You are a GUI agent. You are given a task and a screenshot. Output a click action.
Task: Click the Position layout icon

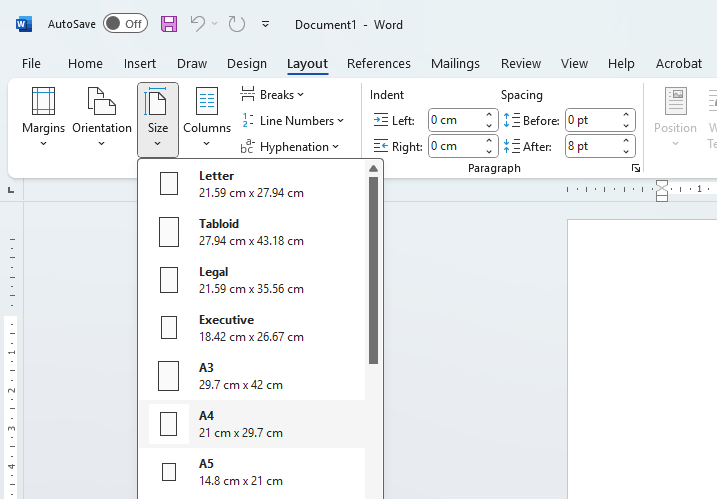[675, 117]
